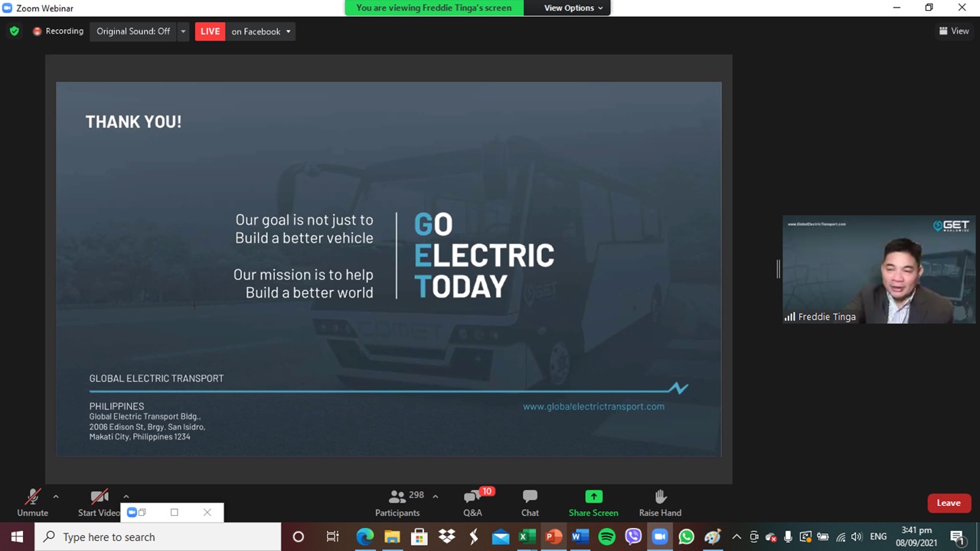Open the View layout menu

[x=954, y=31]
